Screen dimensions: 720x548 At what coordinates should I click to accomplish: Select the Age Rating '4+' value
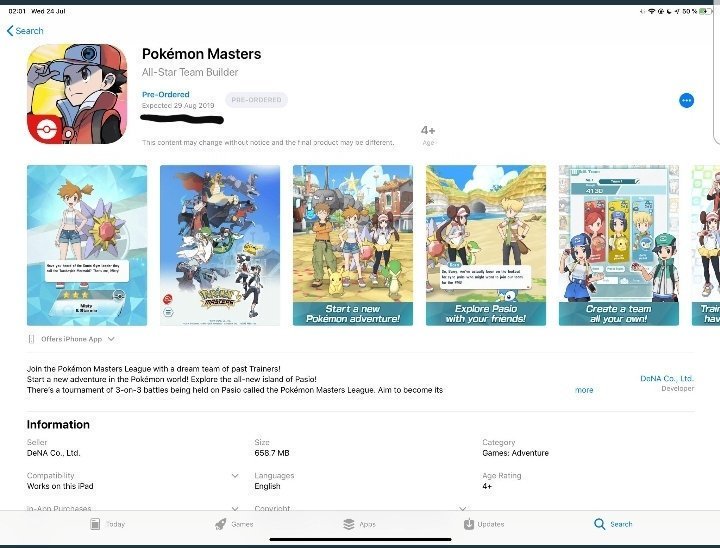pos(487,486)
